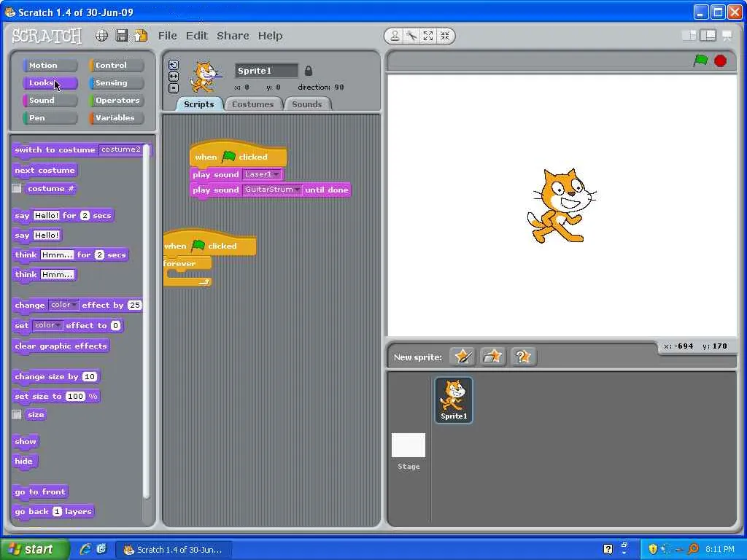
Task: Open the Share menu
Action: click(x=233, y=36)
